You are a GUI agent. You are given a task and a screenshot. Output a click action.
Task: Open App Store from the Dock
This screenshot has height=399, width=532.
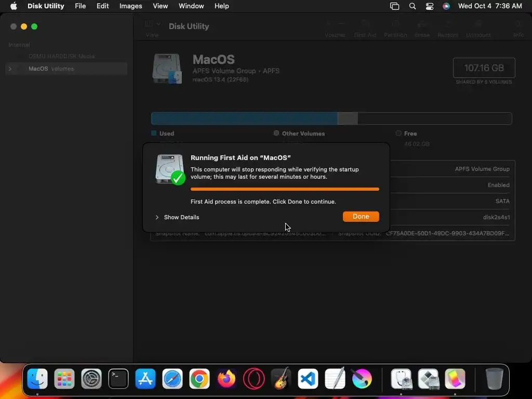145,379
